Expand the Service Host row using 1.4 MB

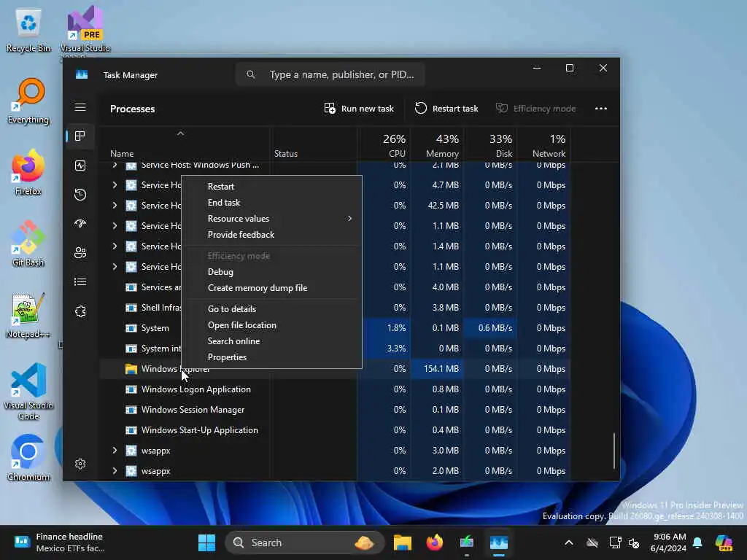point(115,246)
